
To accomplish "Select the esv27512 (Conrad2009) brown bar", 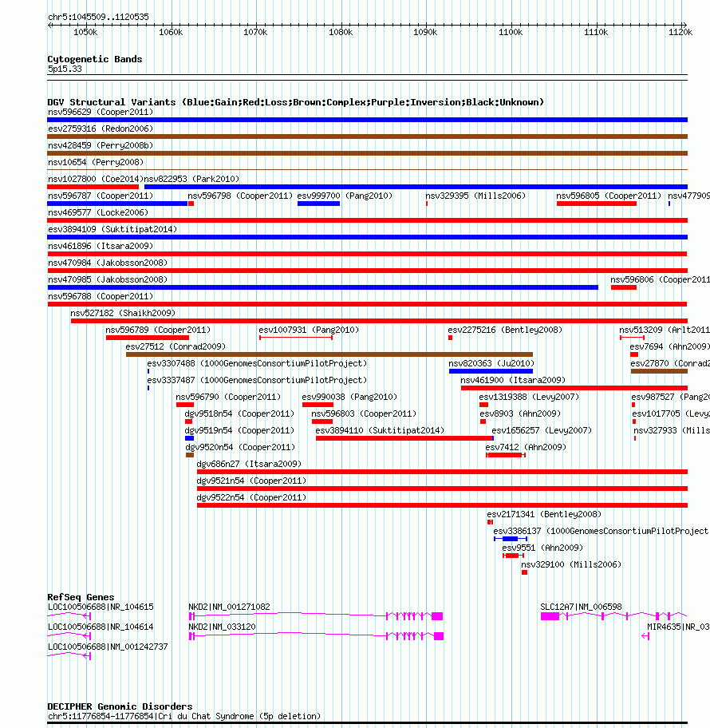I will [329, 354].
